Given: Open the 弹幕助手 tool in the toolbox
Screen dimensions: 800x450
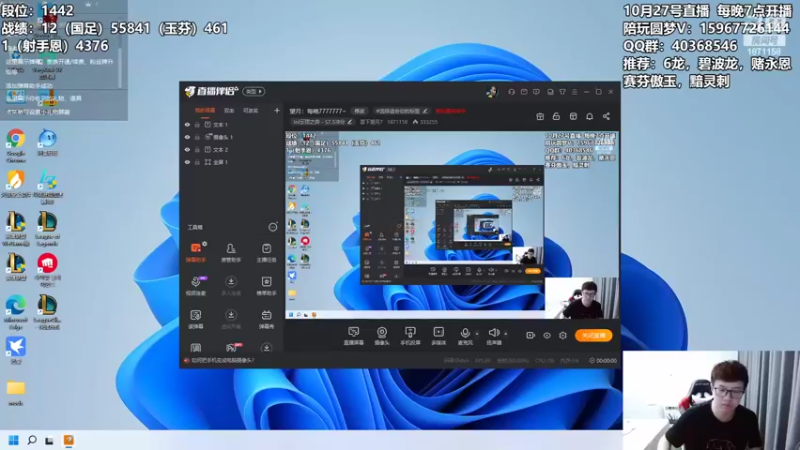Looking at the screenshot, I should pos(195,252).
